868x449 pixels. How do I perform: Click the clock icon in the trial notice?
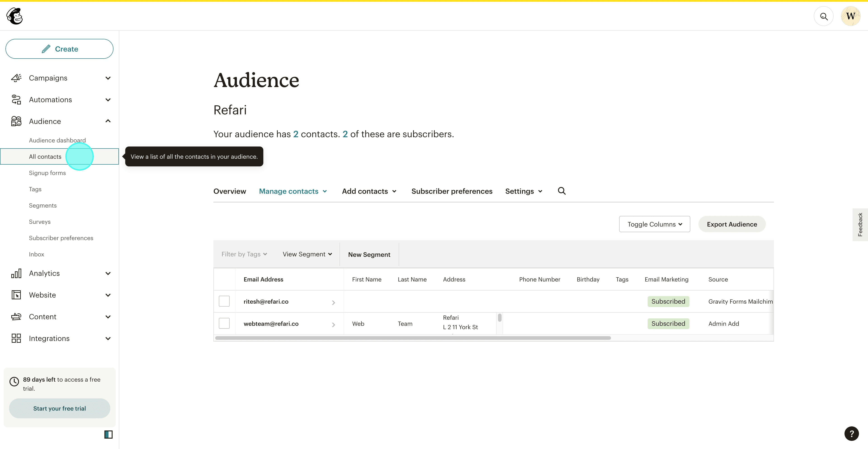(x=14, y=381)
